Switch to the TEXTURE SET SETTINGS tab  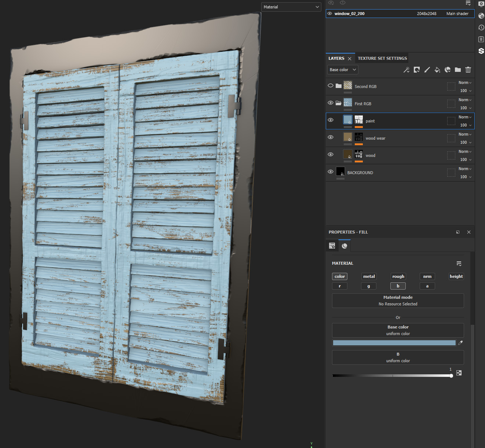click(382, 58)
